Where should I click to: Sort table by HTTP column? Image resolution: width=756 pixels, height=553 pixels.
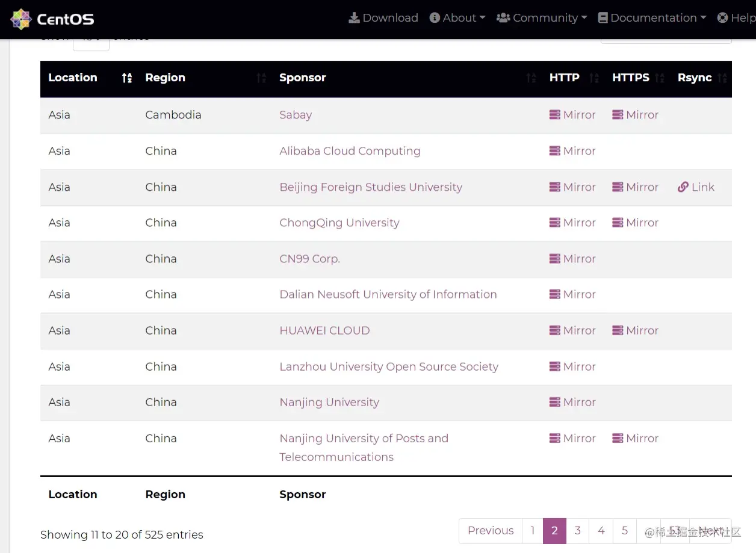(573, 78)
